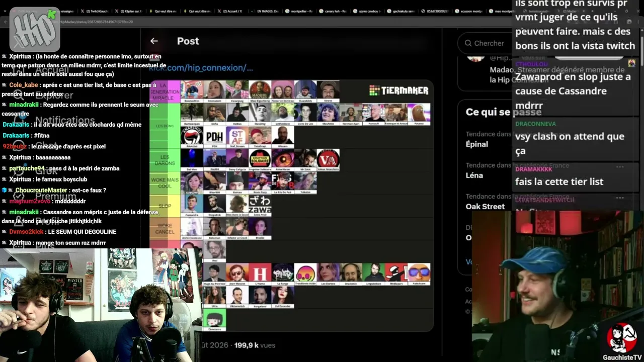Click the '#fitna' chat message
The width and height of the screenshot is (644, 362).
pyautogui.click(x=41, y=136)
